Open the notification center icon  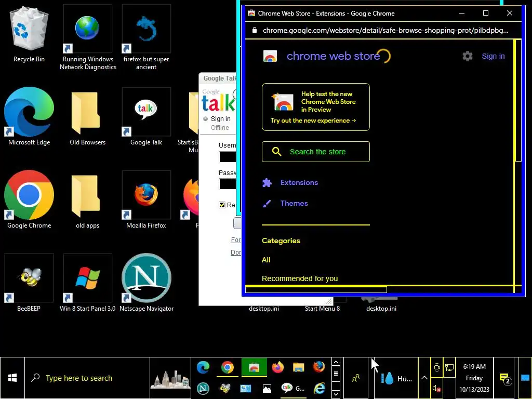504,378
